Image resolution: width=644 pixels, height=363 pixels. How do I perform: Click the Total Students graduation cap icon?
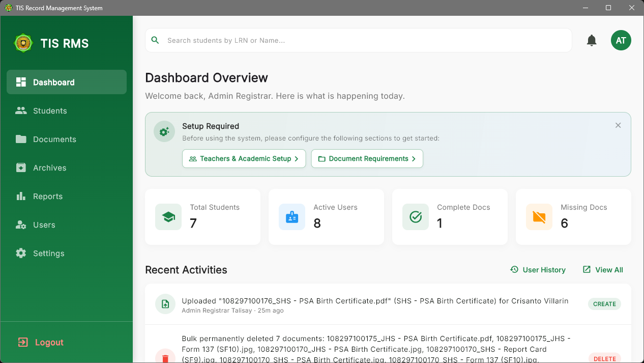click(x=168, y=217)
